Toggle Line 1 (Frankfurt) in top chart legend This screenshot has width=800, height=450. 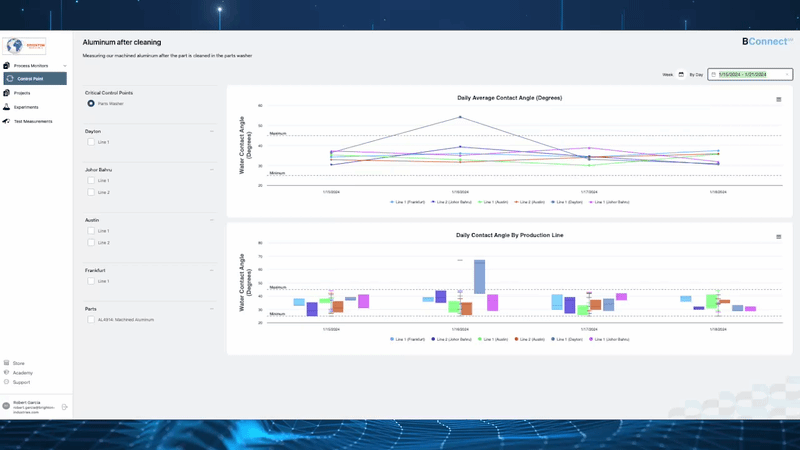407,202
